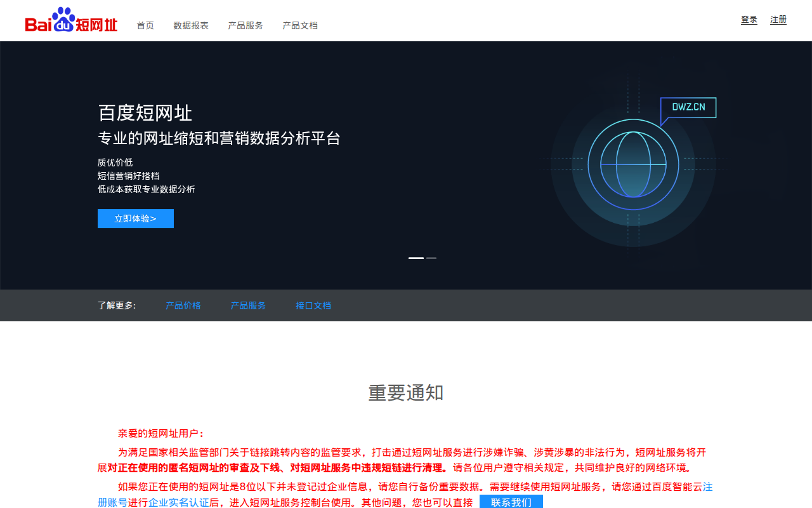The height and width of the screenshot is (508, 812).
Task: Open the 接口文档 link
Action: (313, 305)
